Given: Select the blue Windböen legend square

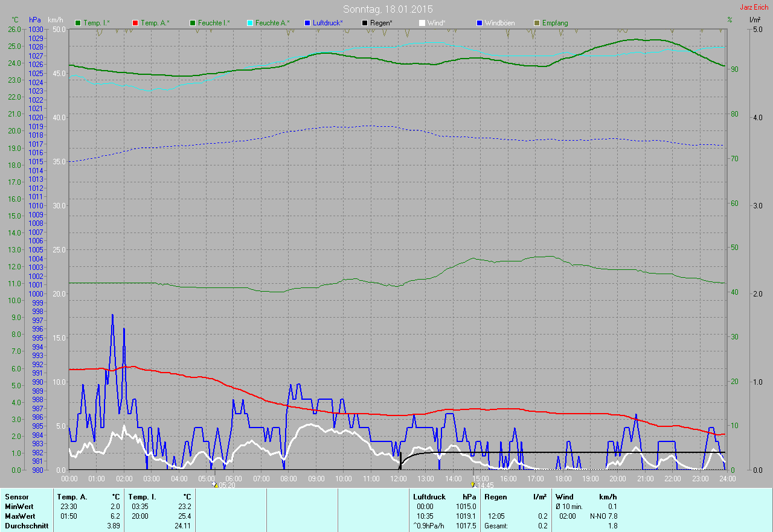Looking at the screenshot, I should coord(480,23).
